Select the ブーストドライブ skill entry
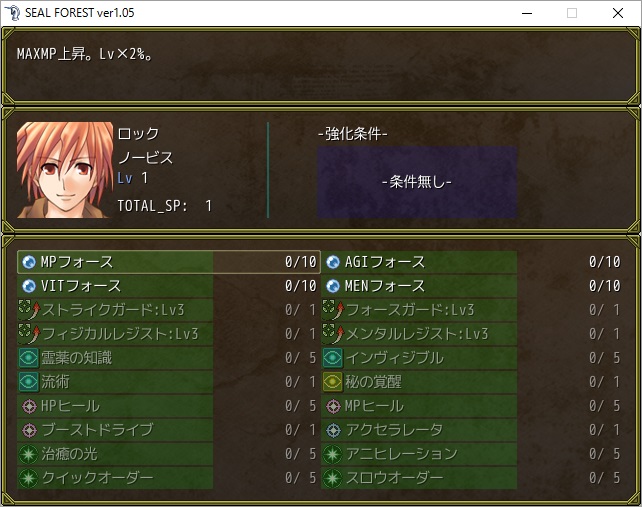The width and height of the screenshot is (642, 507). [x=168, y=430]
